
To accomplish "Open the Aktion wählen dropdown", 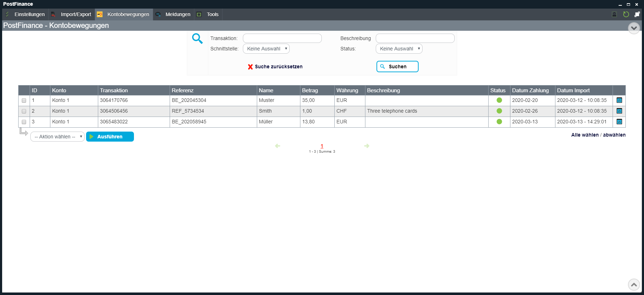I will pos(58,137).
